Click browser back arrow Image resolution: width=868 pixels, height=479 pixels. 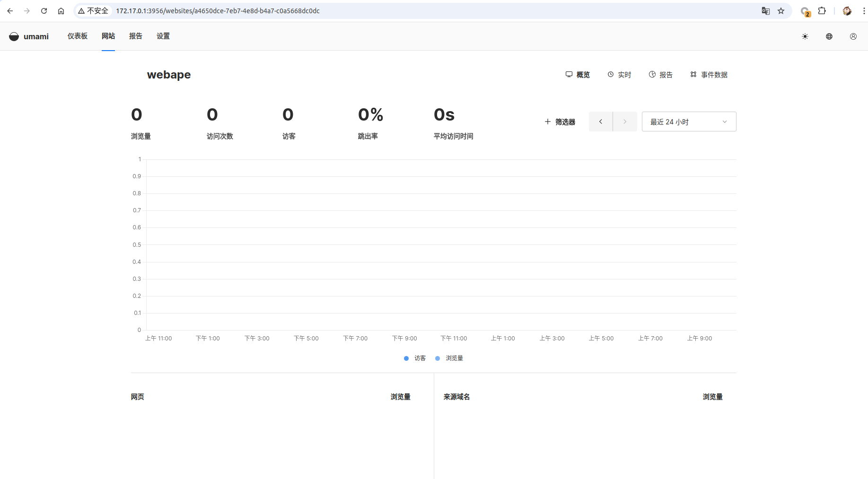tap(10, 11)
